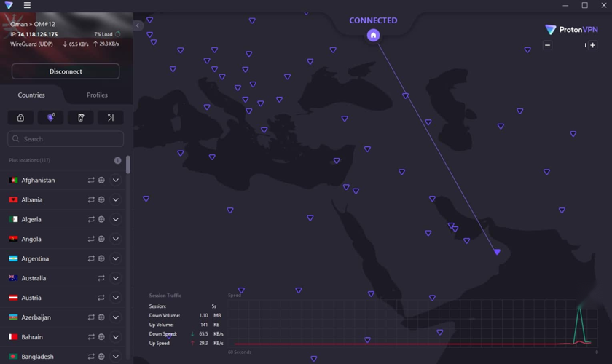Zoom in the map with plus
The image size is (612, 364).
point(593,45)
